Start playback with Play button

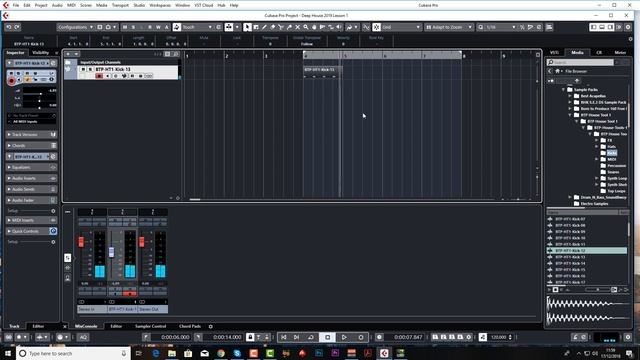pos(344,337)
